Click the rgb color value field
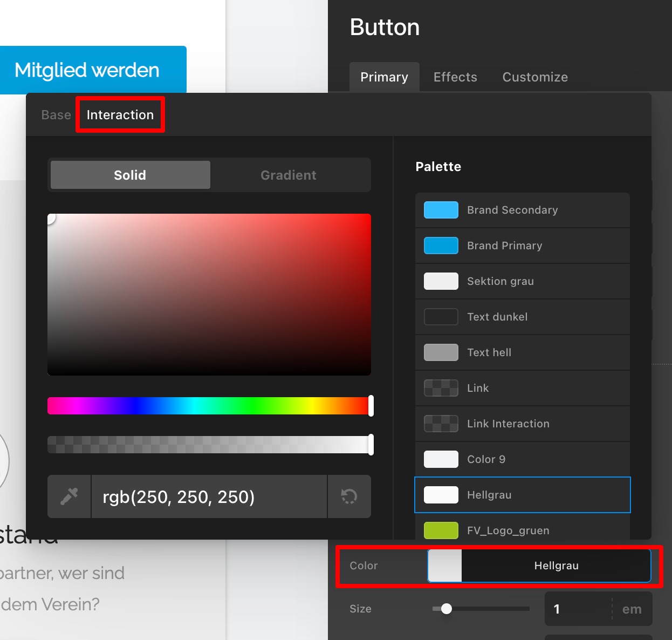This screenshot has height=640, width=672. coord(209,496)
